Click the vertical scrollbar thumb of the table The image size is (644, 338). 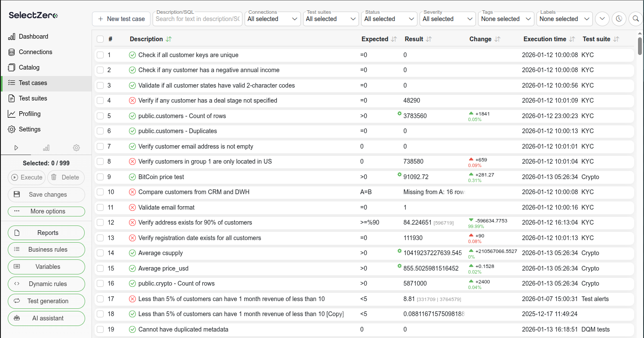[x=640, y=45]
